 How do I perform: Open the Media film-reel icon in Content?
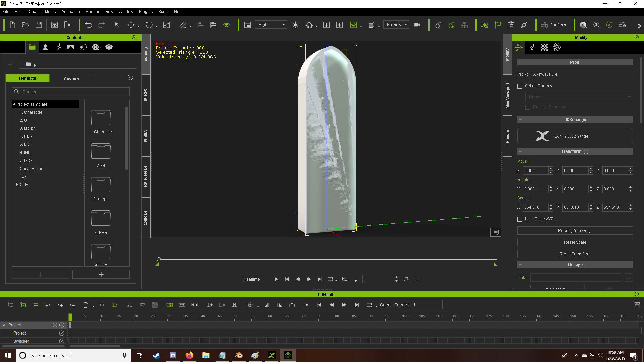tap(96, 47)
